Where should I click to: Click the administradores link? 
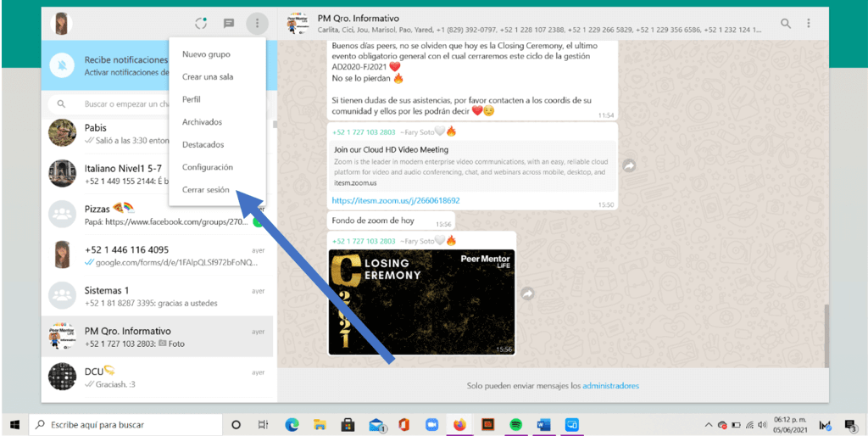click(610, 386)
